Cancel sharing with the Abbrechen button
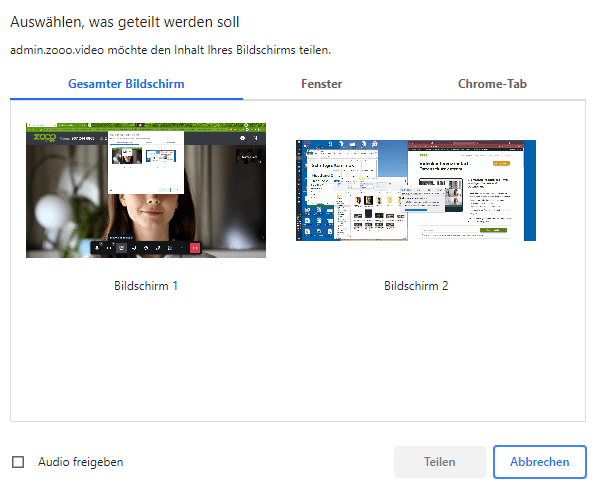 point(540,462)
